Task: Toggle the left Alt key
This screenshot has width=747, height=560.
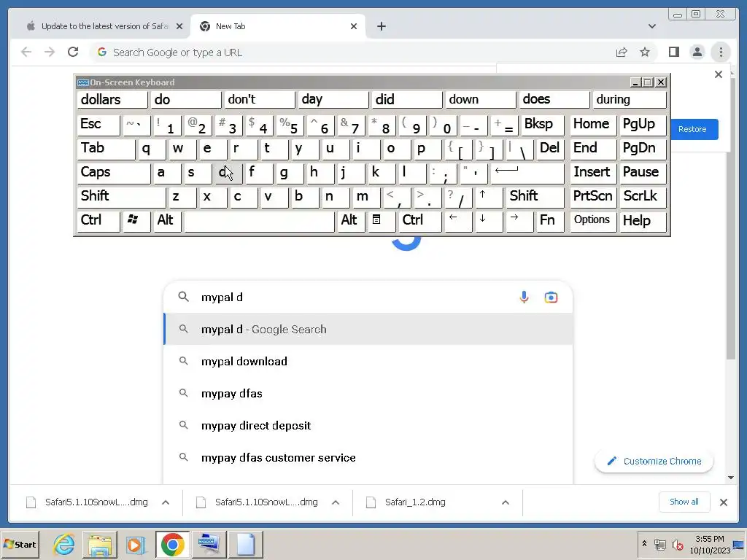Action: click(x=166, y=221)
